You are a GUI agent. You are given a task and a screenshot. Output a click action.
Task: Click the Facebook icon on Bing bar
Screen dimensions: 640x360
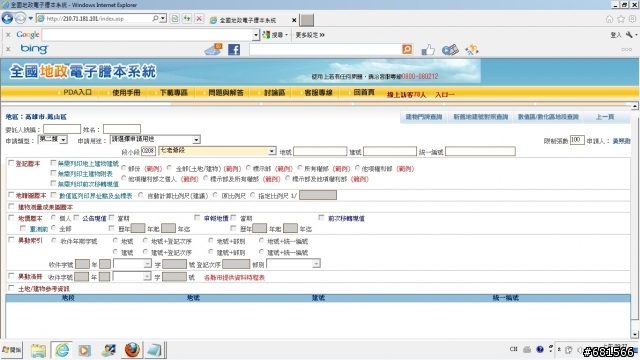234,50
